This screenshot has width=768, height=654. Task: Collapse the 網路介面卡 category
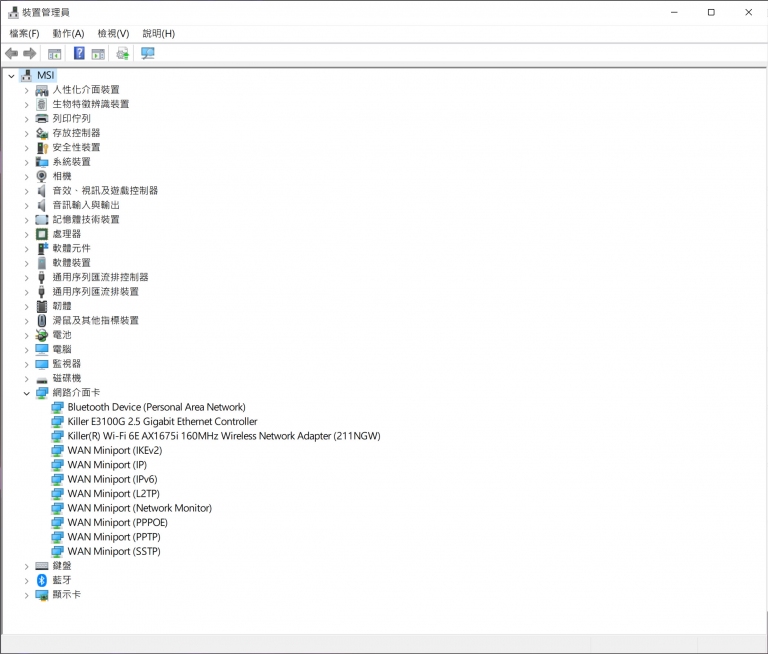(26, 393)
